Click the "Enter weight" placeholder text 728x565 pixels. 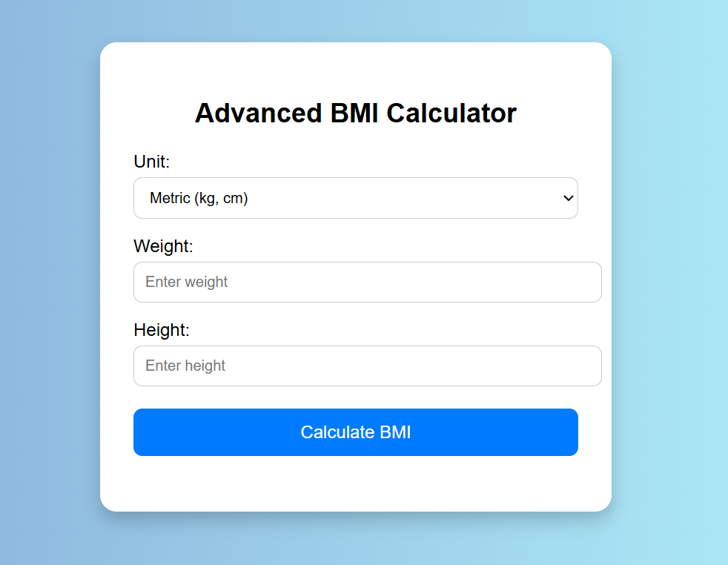(x=187, y=282)
